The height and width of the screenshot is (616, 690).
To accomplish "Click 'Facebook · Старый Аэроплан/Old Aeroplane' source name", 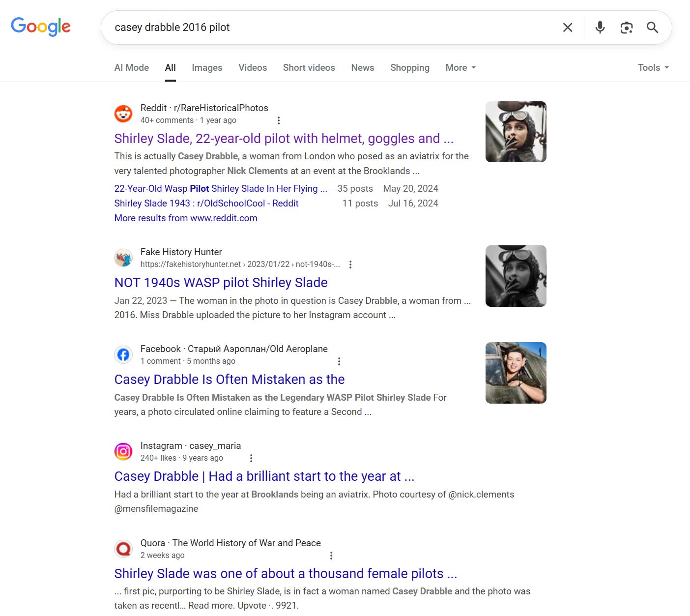I will [234, 349].
